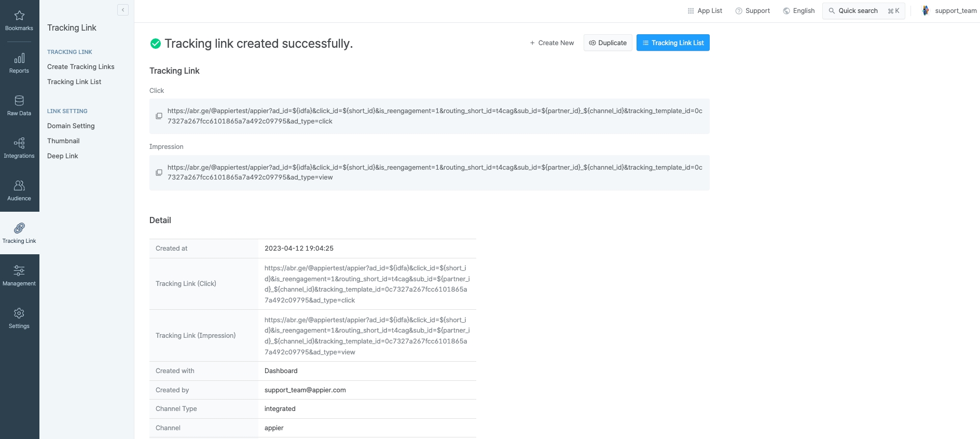The width and height of the screenshot is (980, 439).
Task: Select Tracking Link List in side menu
Action: click(74, 82)
